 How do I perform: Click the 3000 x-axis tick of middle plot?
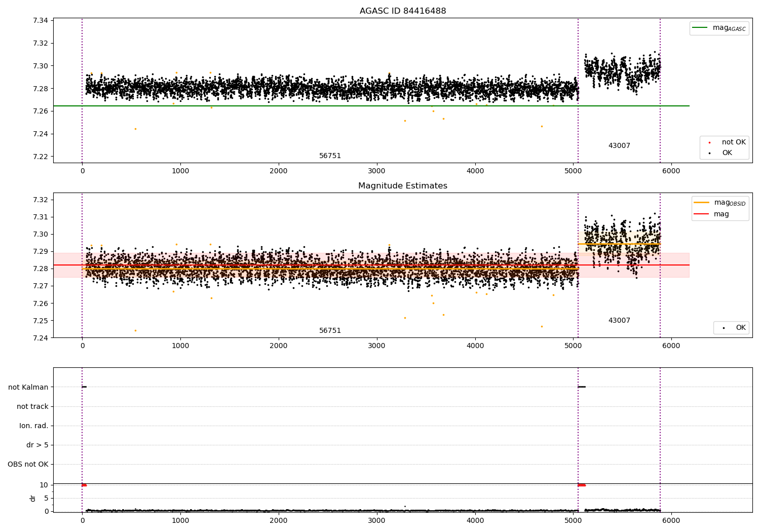(x=377, y=346)
